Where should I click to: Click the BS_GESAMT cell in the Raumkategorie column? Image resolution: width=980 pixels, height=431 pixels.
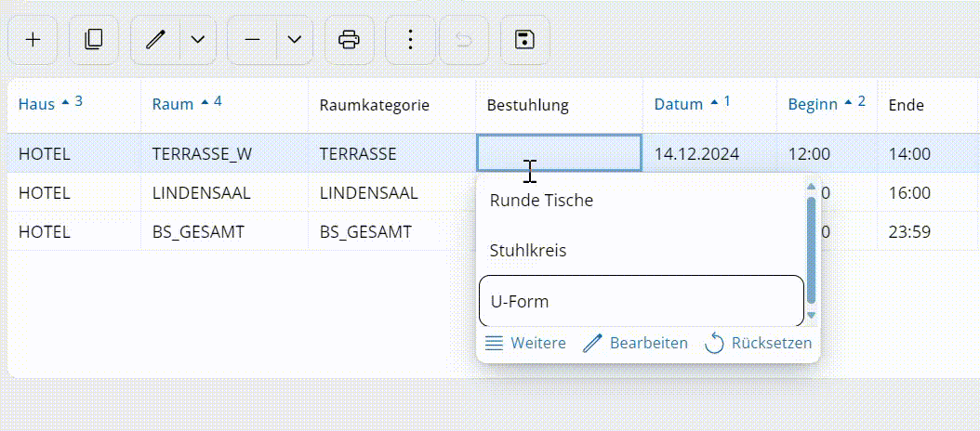pyautogui.click(x=391, y=232)
